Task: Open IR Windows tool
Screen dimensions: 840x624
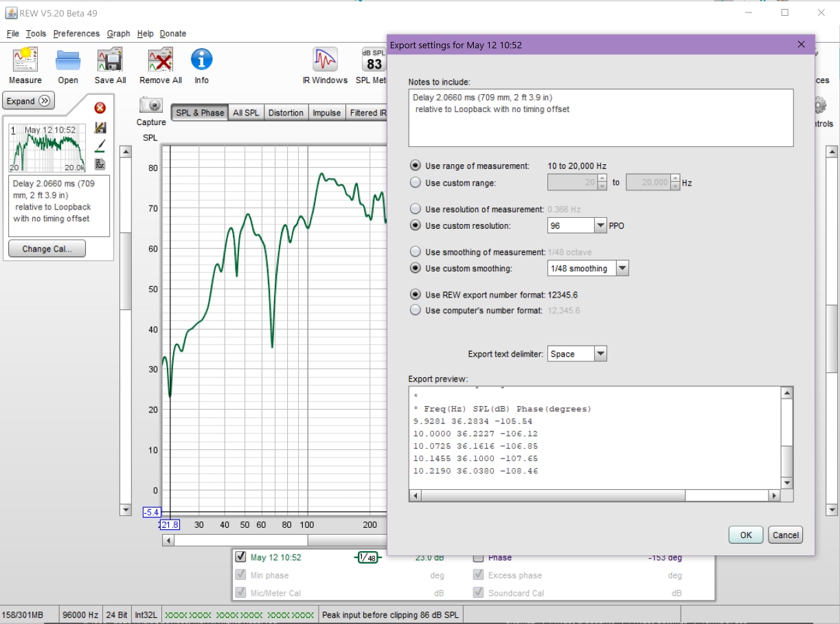Action: 325,60
